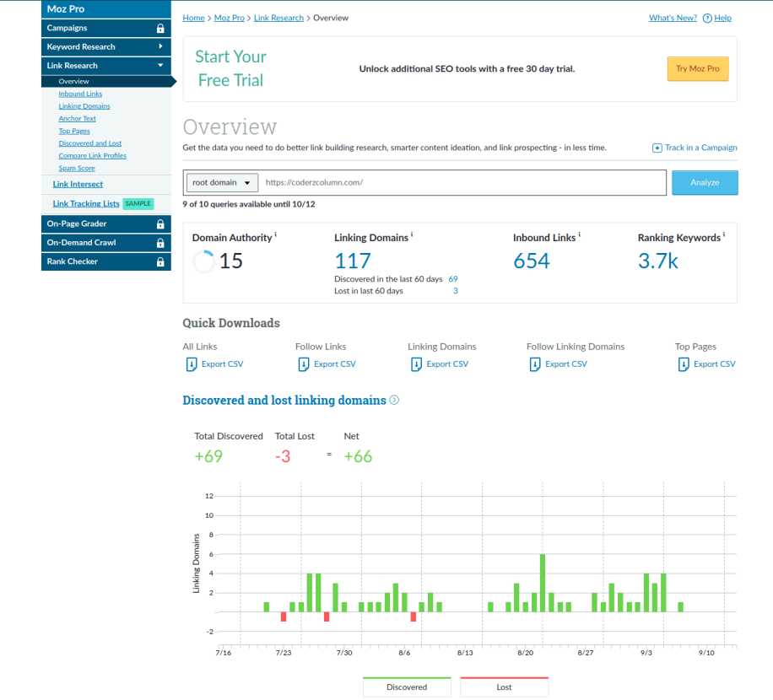This screenshot has height=700, width=773.
Task: Click the tallest green bar near 8/20
Action: [543, 584]
